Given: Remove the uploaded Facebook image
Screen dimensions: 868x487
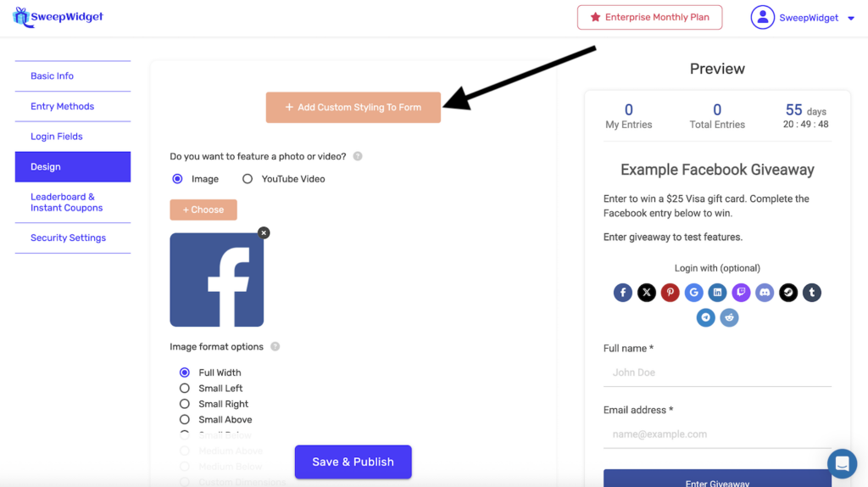Looking at the screenshot, I should pos(264,232).
